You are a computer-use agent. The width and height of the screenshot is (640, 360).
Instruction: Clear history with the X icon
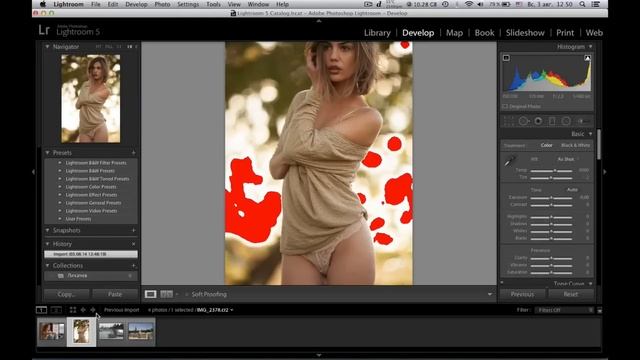[133, 244]
